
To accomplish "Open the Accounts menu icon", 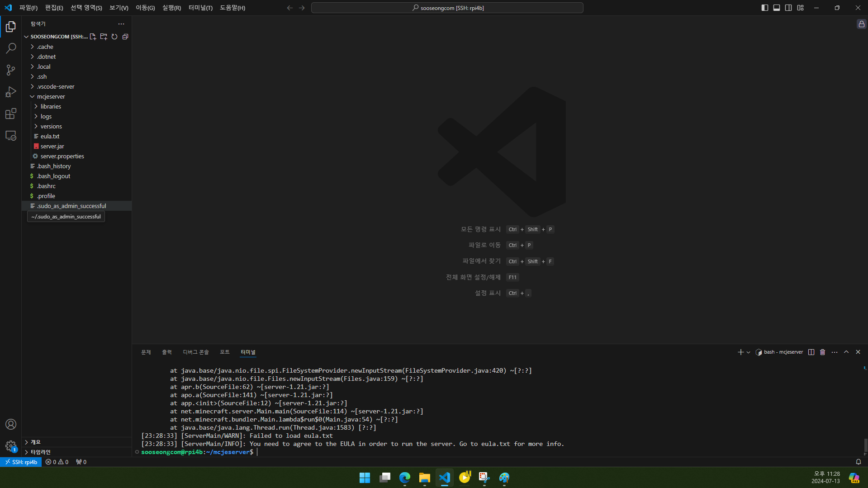I will 11,424.
